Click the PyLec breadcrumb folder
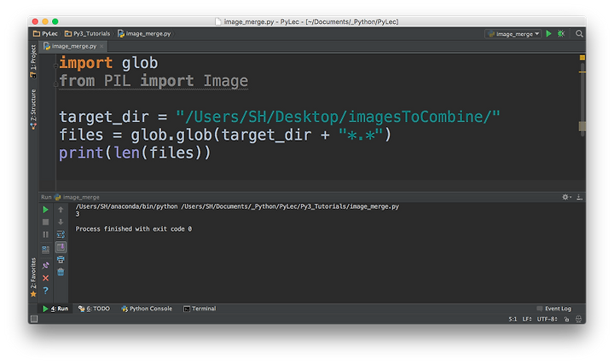Screen dimensions: 614x364 click(45, 33)
